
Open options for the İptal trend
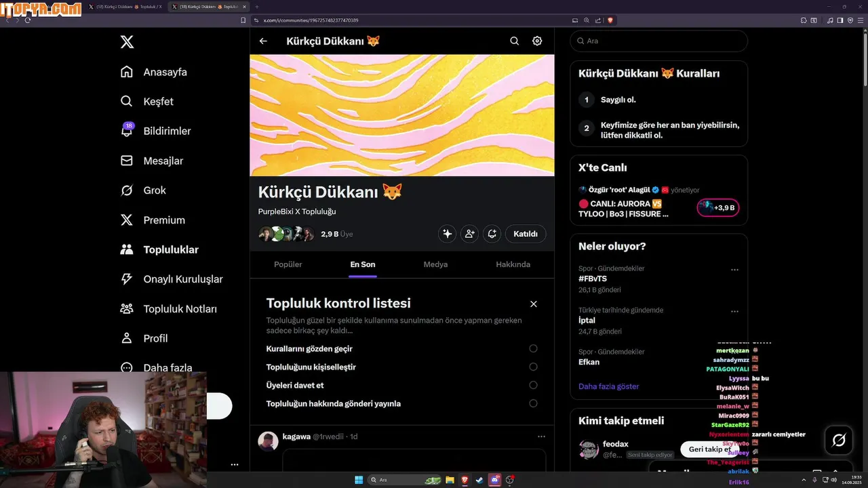[734, 312]
